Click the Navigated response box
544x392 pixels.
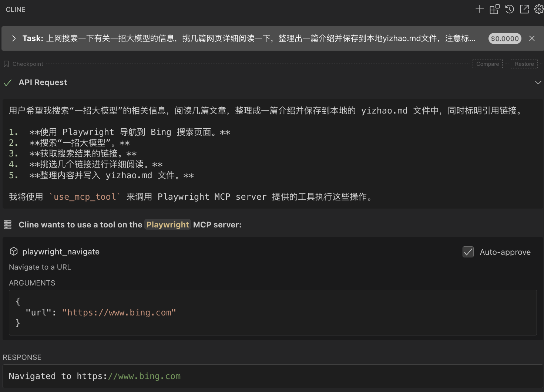coord(273,376)
